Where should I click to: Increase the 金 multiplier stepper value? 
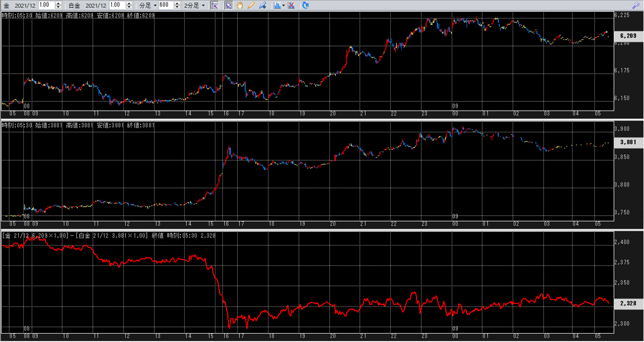pyautogui.click(x=58, y=3)
